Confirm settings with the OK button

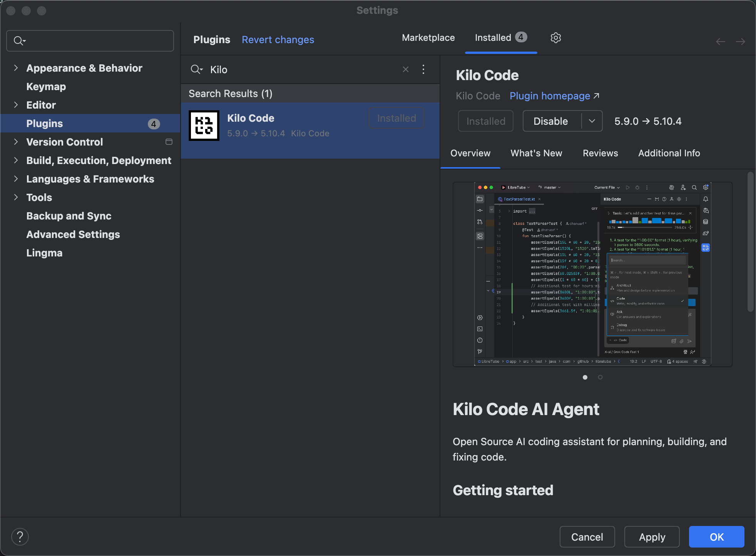click(x=717, y=537)
